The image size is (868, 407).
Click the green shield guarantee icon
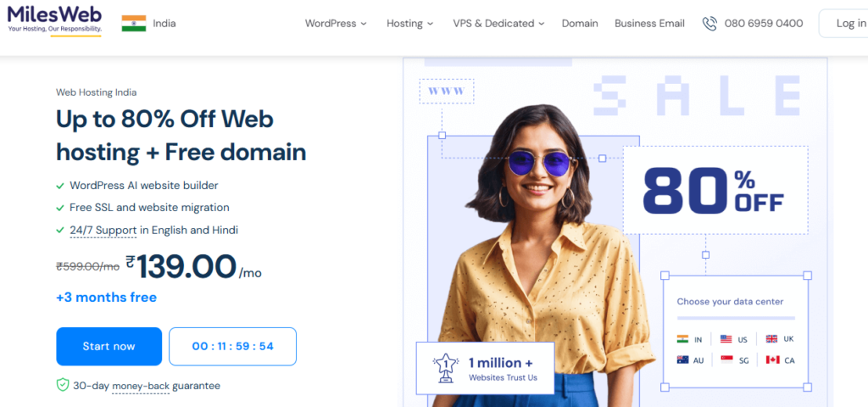click(x=63, y=385)
